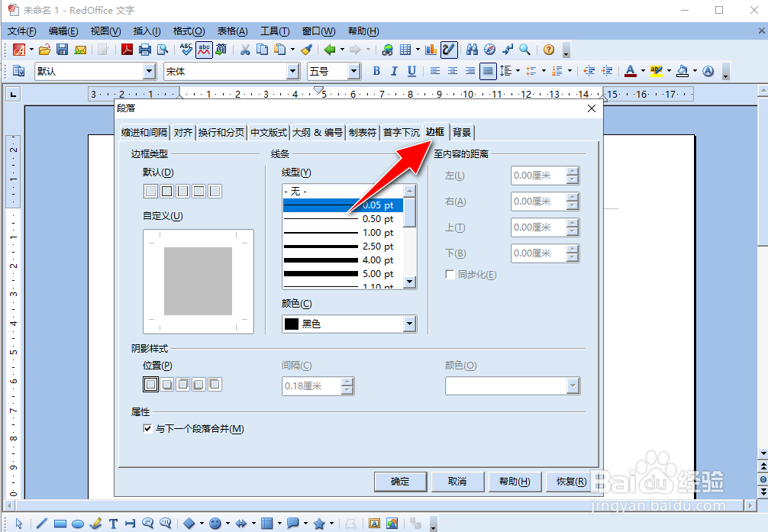The height and width of the screenshot is (532, 768).
Task: Click the black color swatch in 颜色(C)
Action: click(x=292, y=324)
